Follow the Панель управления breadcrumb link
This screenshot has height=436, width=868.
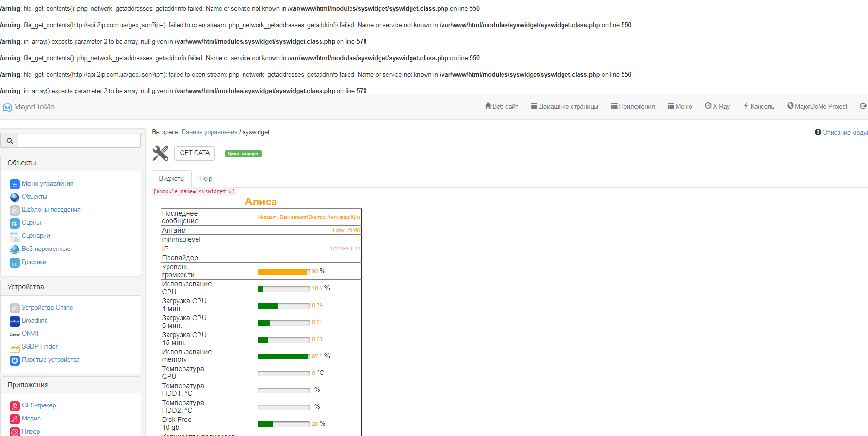[x=210, y=132]
